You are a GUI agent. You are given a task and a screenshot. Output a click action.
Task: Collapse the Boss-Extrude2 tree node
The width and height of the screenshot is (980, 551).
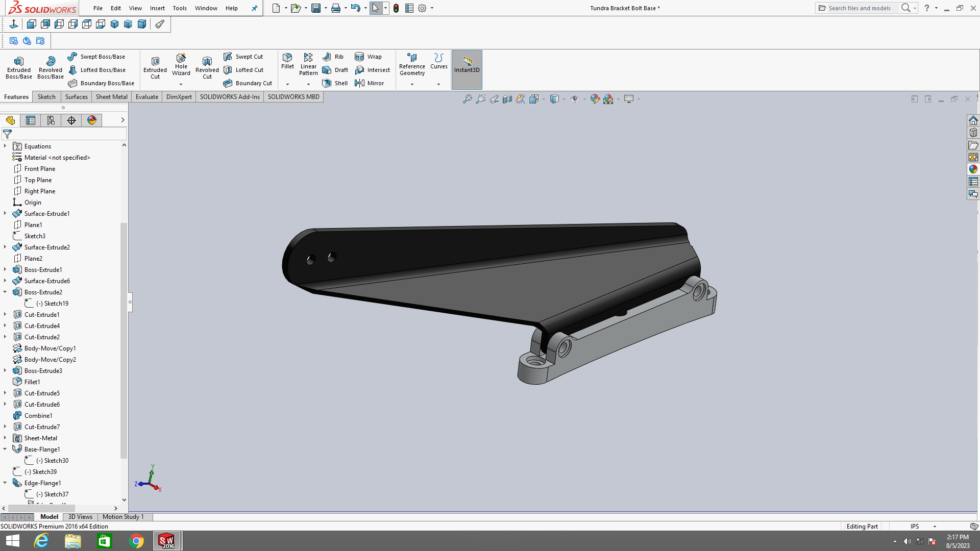[5, 292]
